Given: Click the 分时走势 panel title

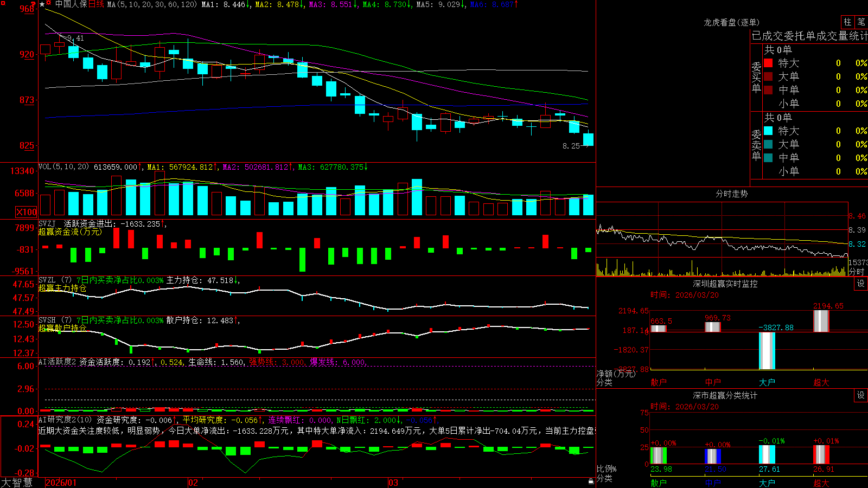Looking at the screenshot, I should (731, 194).
